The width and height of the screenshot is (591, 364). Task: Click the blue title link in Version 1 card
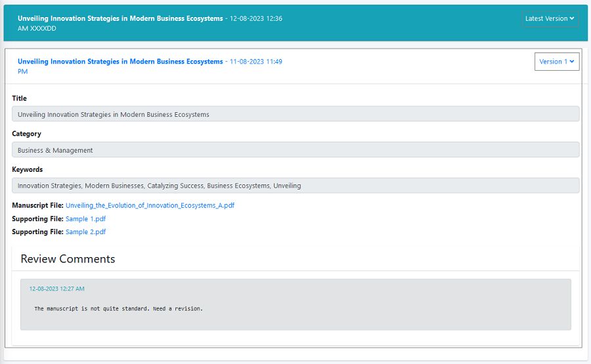pos(120,62)
